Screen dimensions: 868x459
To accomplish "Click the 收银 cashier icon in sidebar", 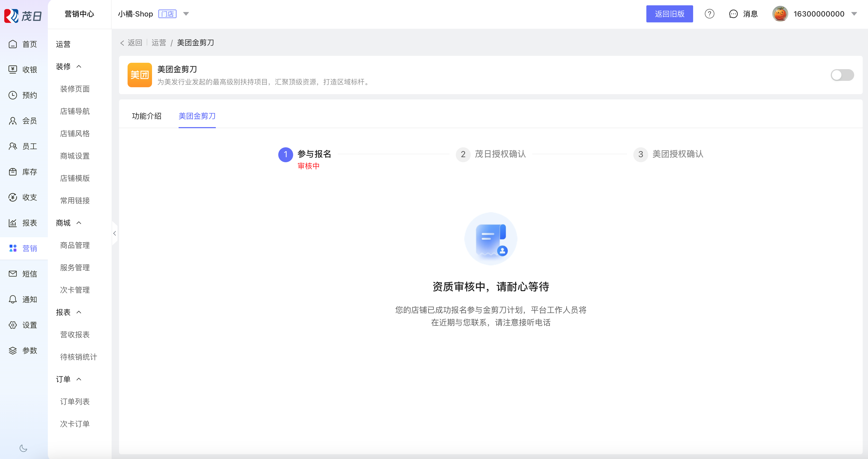I will pyautogui.click(x=13, y=69).
